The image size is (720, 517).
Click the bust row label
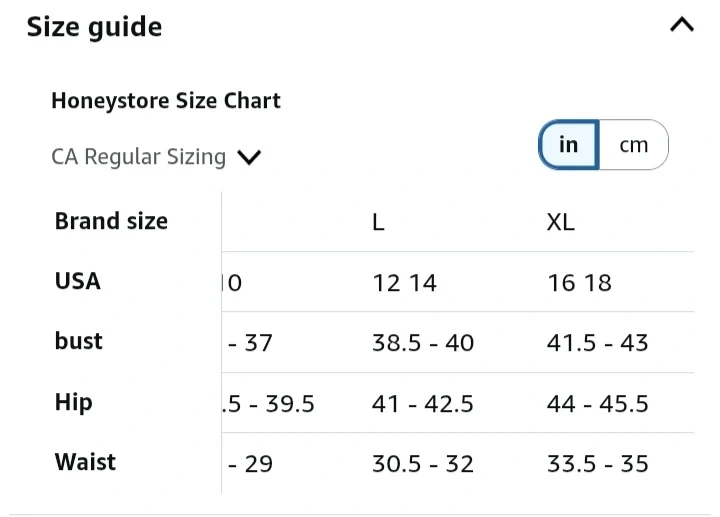click(79, 341)
